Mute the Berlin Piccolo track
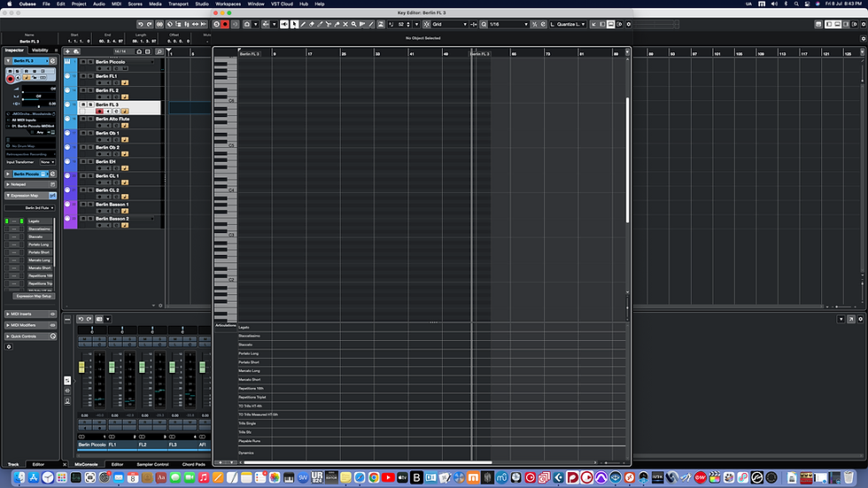 pyautogui.click(x=83, y=62)
